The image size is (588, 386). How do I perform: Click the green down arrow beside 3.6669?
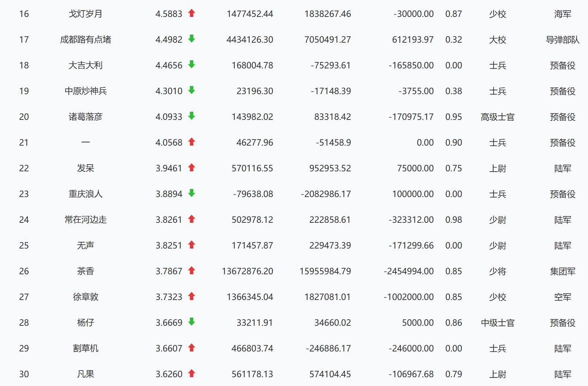tap(191, 322)
